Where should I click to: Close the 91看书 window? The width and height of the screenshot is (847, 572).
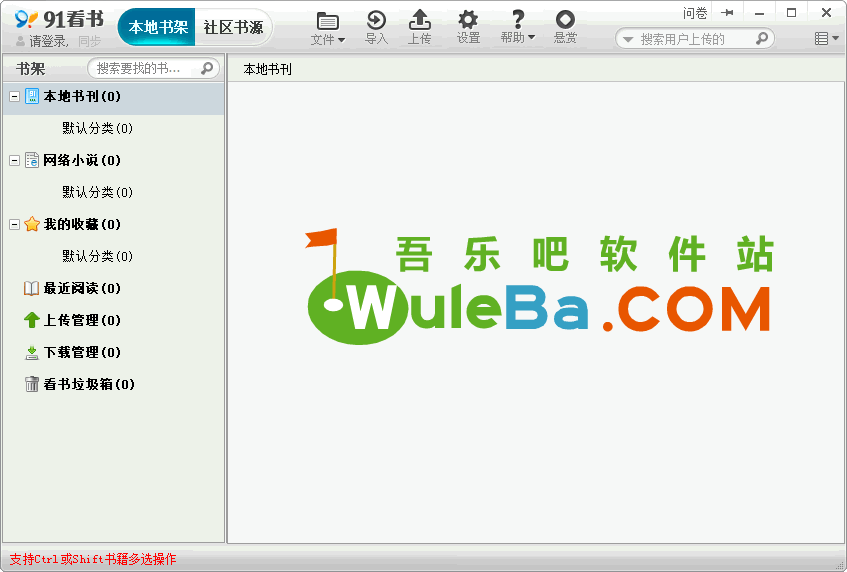[x=826, y=12]
